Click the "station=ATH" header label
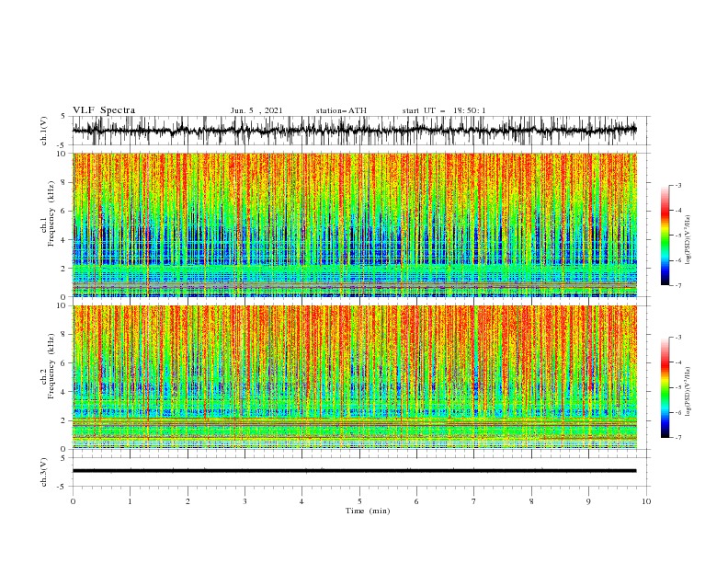This screenshot has width=728, height=563. tap(341, 110)
